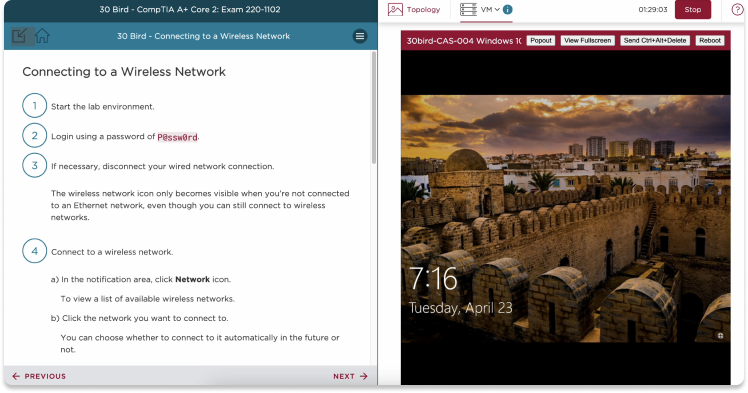
Task: Click the P@ssw0rd password text
Action: (x=177, y=137)
